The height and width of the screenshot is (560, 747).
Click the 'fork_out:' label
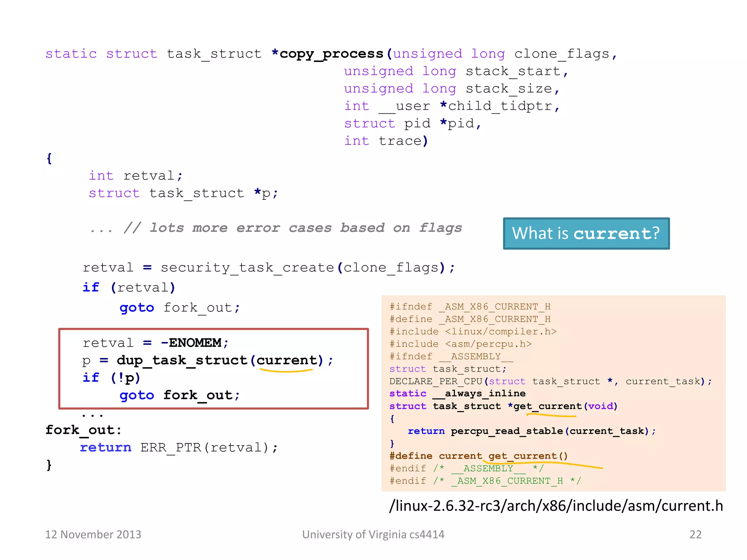click(84, 430)
